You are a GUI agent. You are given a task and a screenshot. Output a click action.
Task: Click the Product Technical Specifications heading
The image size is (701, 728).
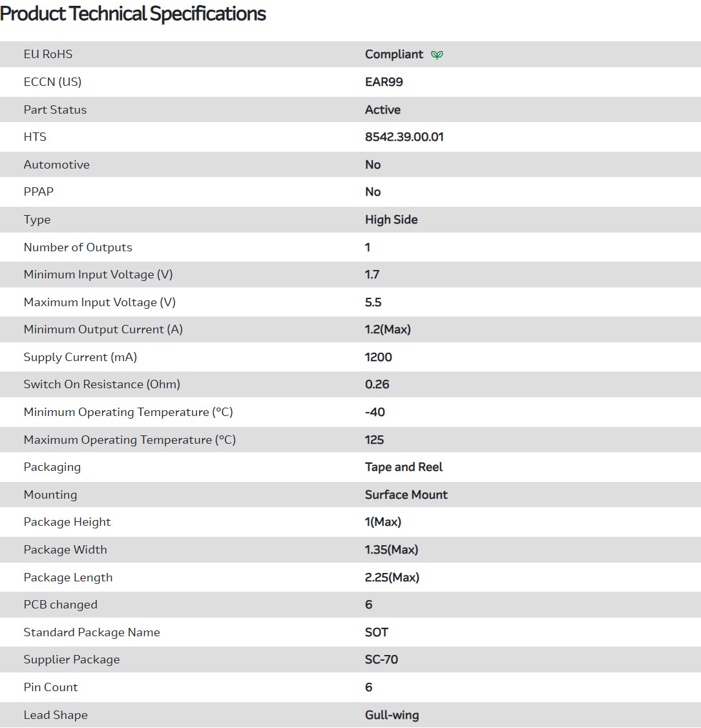(133, 14)
